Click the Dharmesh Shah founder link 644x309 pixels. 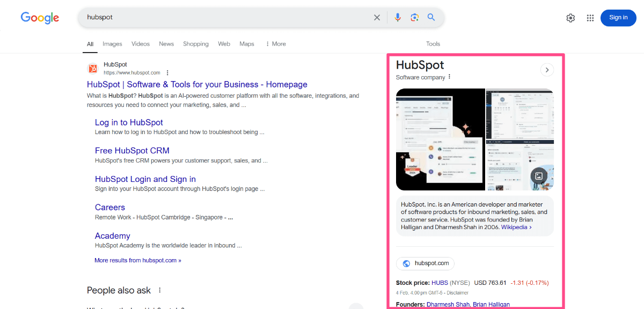(x=448, y=305)
